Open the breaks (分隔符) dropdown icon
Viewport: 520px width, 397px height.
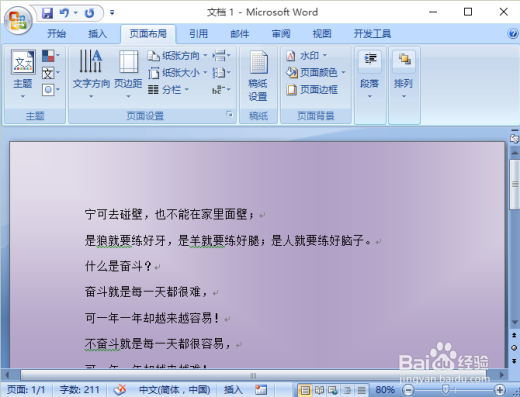point(222,56)
